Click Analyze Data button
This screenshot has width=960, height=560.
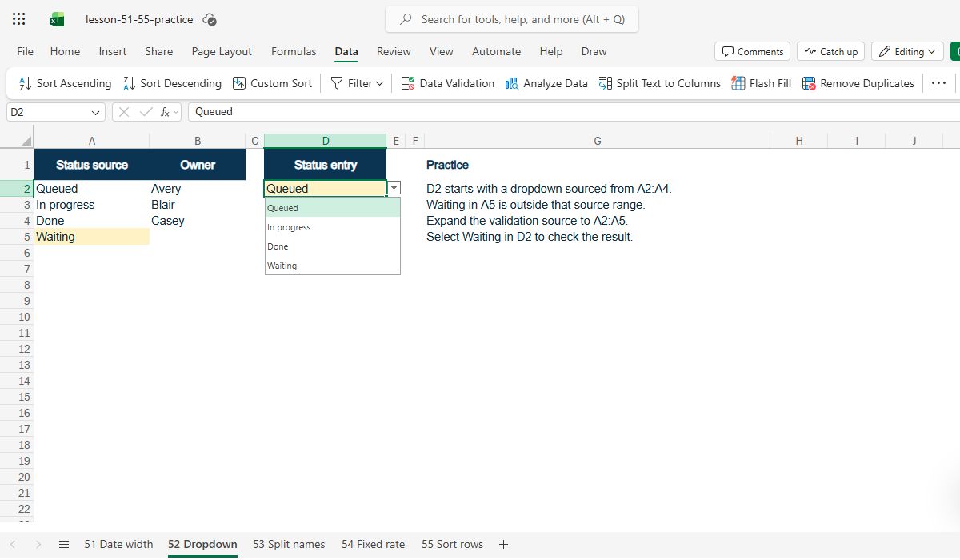coord(546,83)
